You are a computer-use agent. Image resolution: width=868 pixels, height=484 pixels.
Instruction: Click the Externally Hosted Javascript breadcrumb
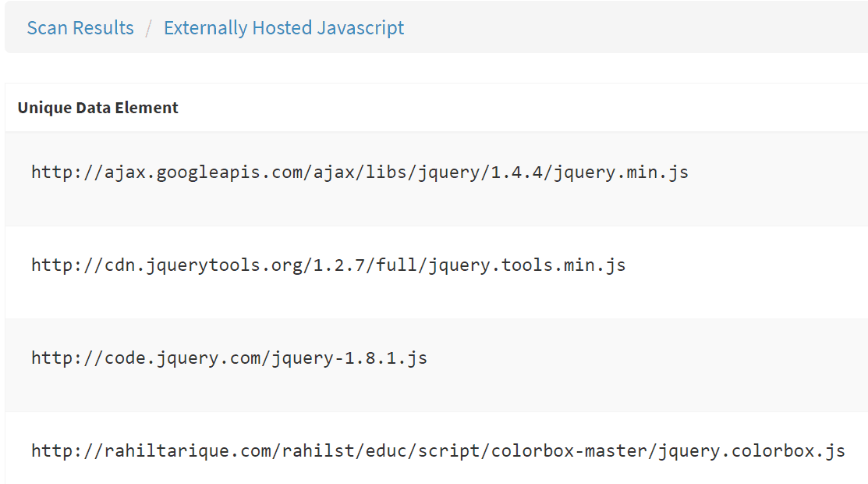[x=284, y=28]
